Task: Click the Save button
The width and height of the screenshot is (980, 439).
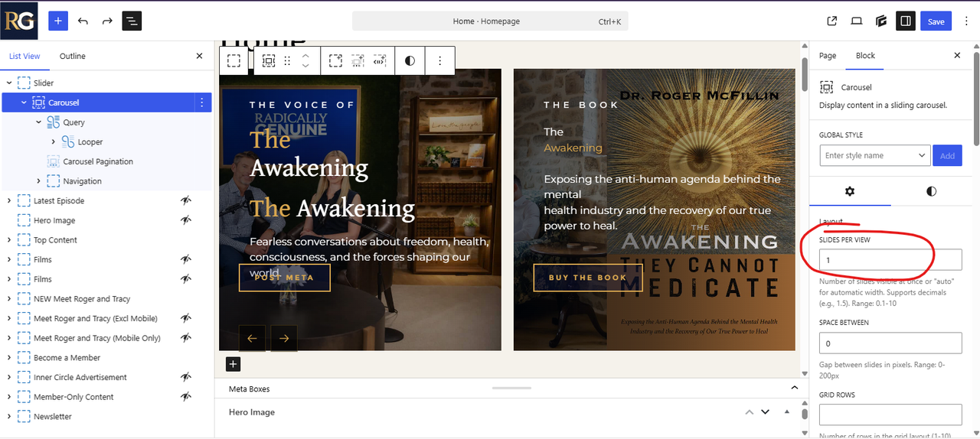Action: click(936, 21)
